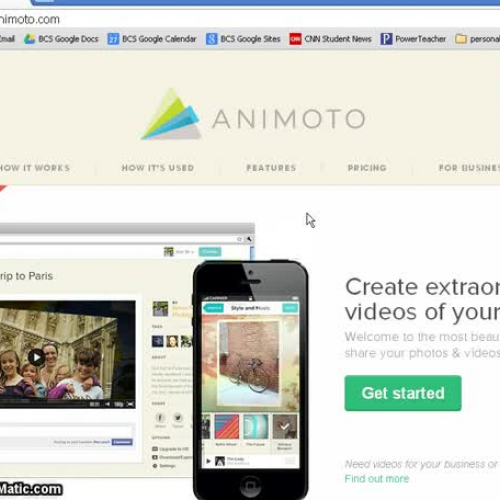This screenshot has width=500, height=500.
Task: Click the star icon in mockup browser
Action: coord(239,239)
